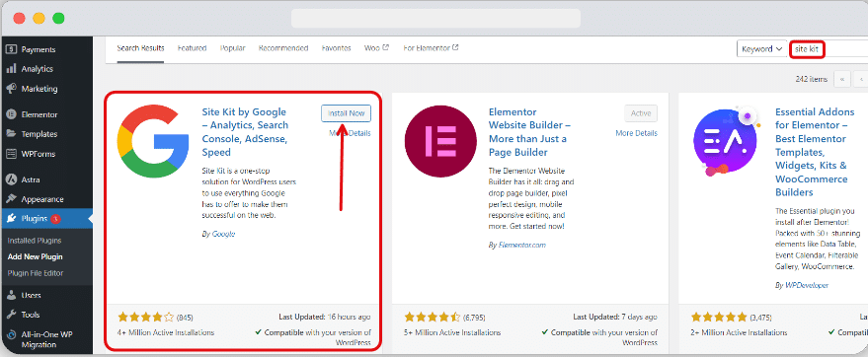Open the Keyword search type dropdown
This screenshot has height=357, width=868.
(x=762, y=48)
